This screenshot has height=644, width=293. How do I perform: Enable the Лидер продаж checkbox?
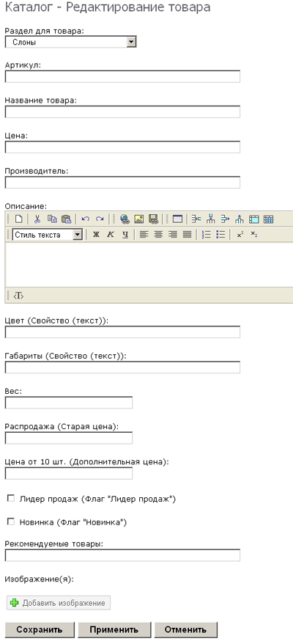point(11,498)
